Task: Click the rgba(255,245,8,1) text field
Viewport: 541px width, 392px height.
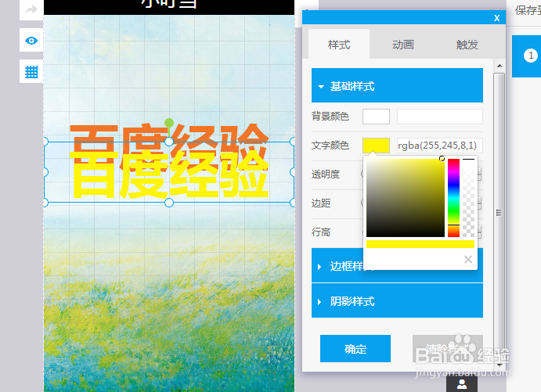Action: [440, 146]
